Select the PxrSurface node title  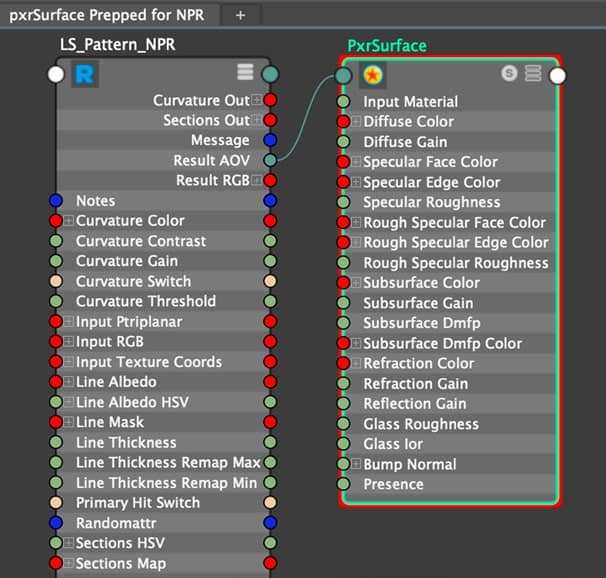click(387, 46)
